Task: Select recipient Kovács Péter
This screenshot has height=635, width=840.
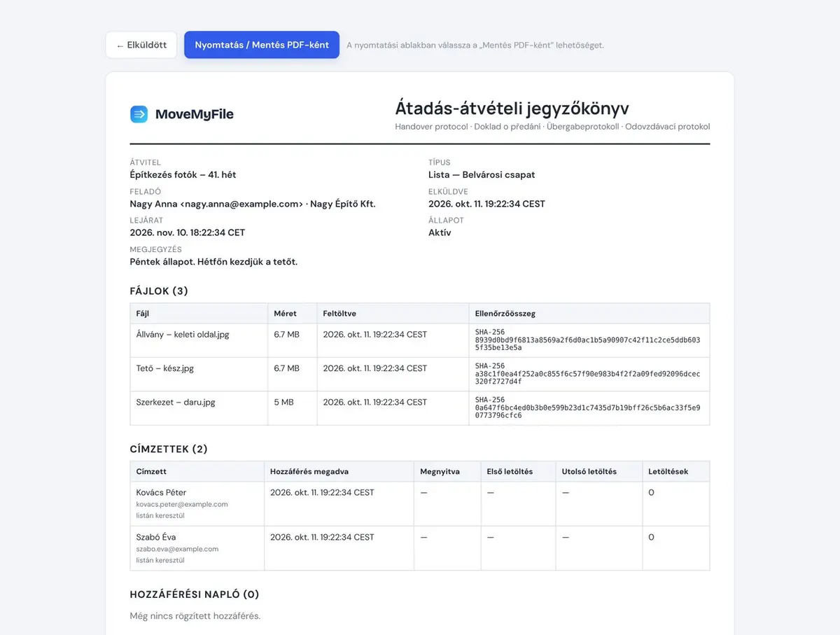Action: (162, 492)
